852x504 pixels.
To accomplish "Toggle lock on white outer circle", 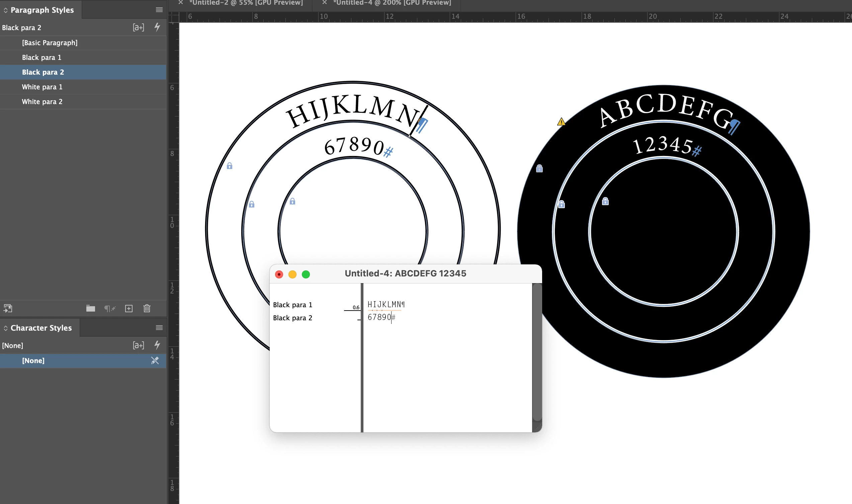I will (230, 166).
